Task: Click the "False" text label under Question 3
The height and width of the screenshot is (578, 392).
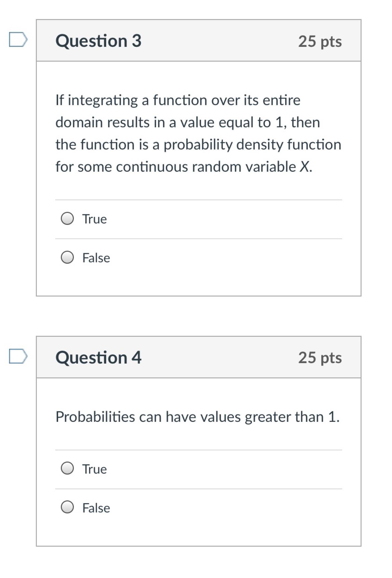Action: click(x=96, y=258)
